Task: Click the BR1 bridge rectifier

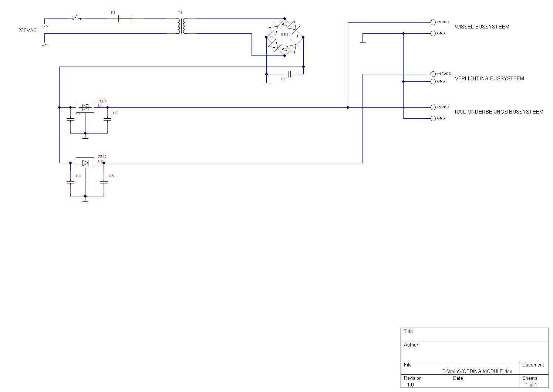Action: click(x=284, y=37)
